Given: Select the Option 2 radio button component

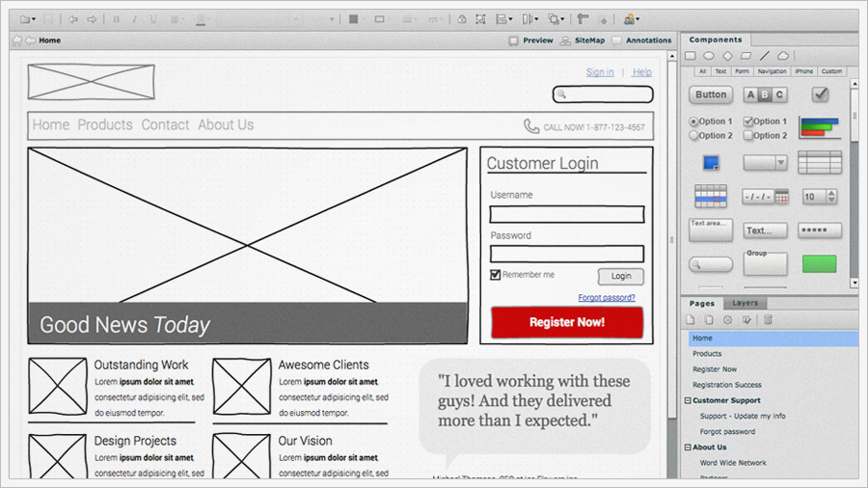Looking at the screenshot, I should click(711, 136).
